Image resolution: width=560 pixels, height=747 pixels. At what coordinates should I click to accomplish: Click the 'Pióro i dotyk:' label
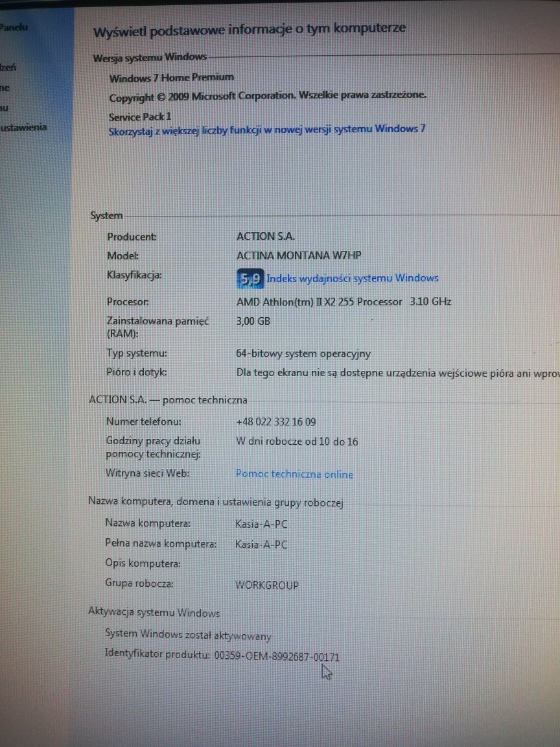[136, 372]
